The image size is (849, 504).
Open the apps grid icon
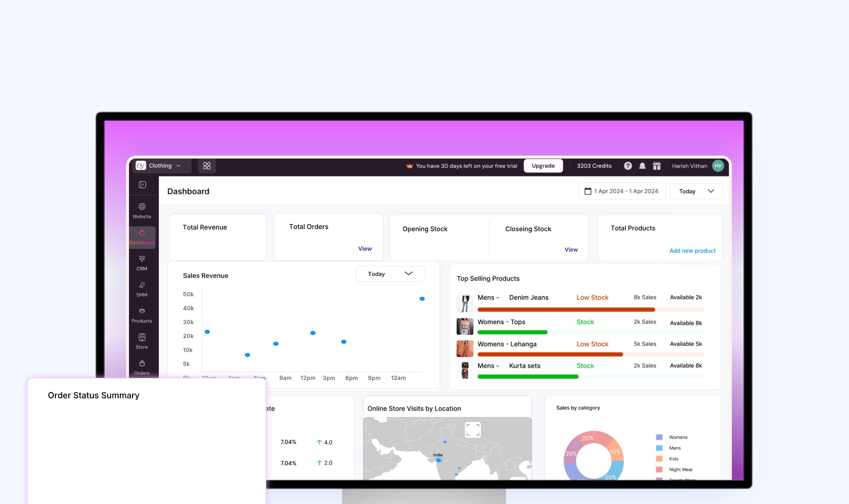pos(207,166)
